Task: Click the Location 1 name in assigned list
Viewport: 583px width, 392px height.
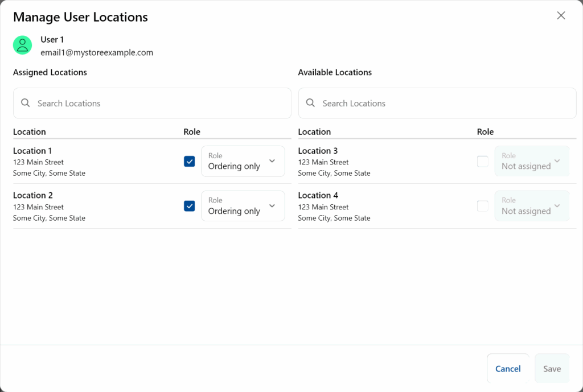Action: (32, 151)
